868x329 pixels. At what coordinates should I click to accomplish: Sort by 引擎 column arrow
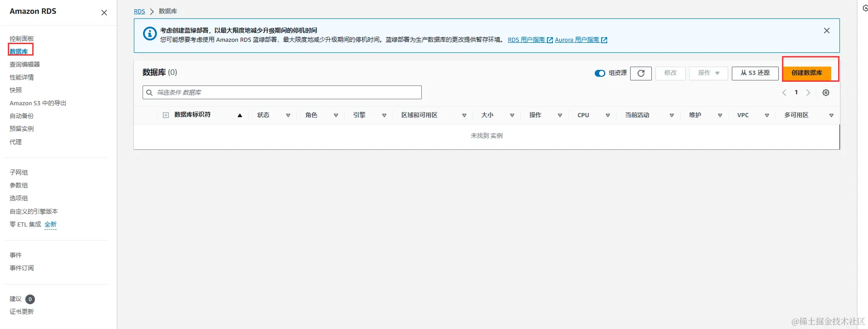tap(384, 115)
